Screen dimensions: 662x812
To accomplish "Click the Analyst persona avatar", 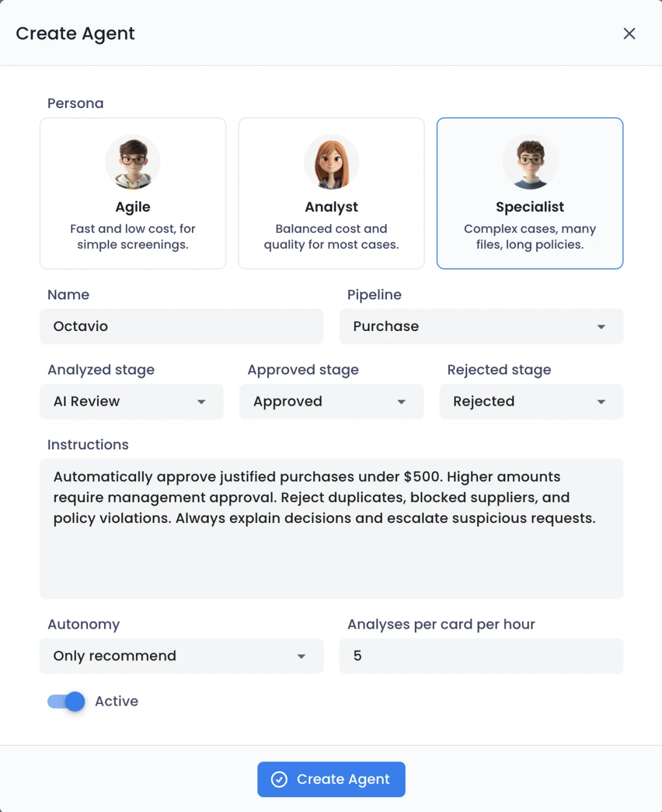I will pos(332,162).
